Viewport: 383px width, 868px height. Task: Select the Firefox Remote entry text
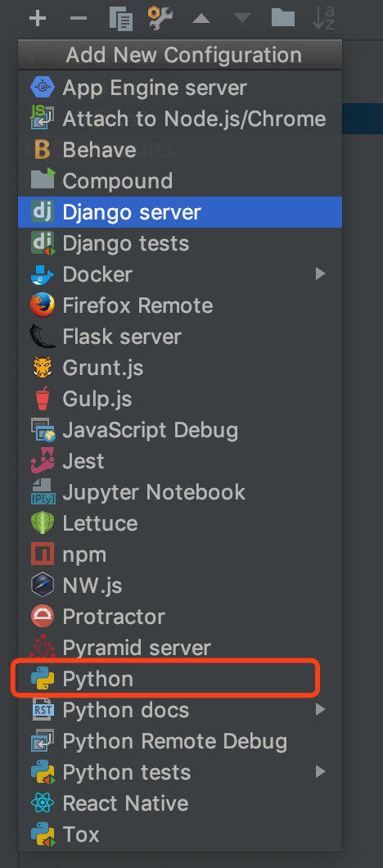137,305
